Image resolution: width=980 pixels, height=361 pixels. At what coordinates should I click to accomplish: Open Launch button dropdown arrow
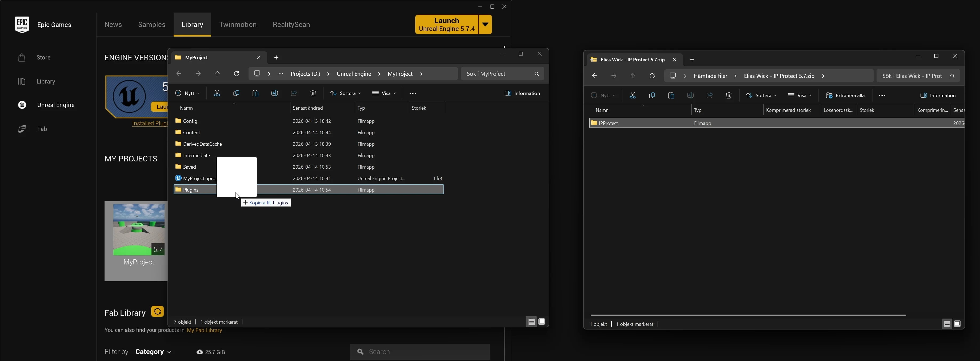(x=485, y=25)
